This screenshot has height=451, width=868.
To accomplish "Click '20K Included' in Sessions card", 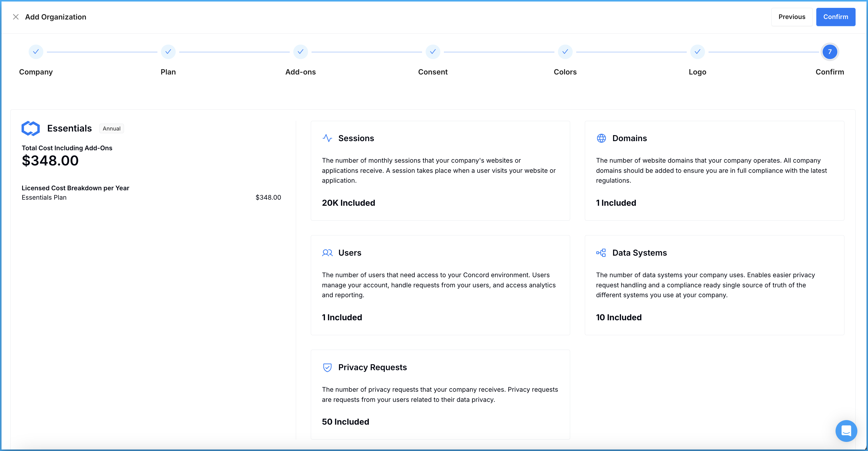I will (x=348, y=203).
